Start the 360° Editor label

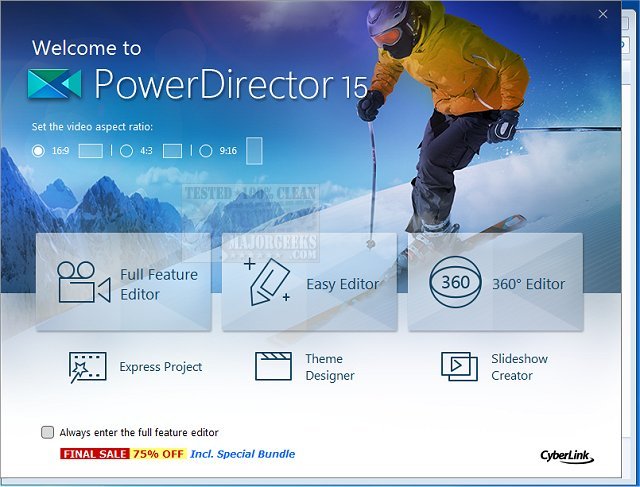(529, 284)
